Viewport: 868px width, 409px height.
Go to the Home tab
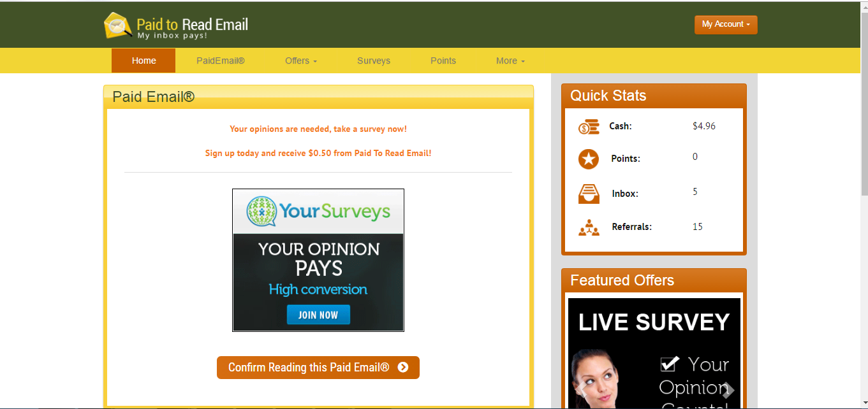tap(143, 61)
